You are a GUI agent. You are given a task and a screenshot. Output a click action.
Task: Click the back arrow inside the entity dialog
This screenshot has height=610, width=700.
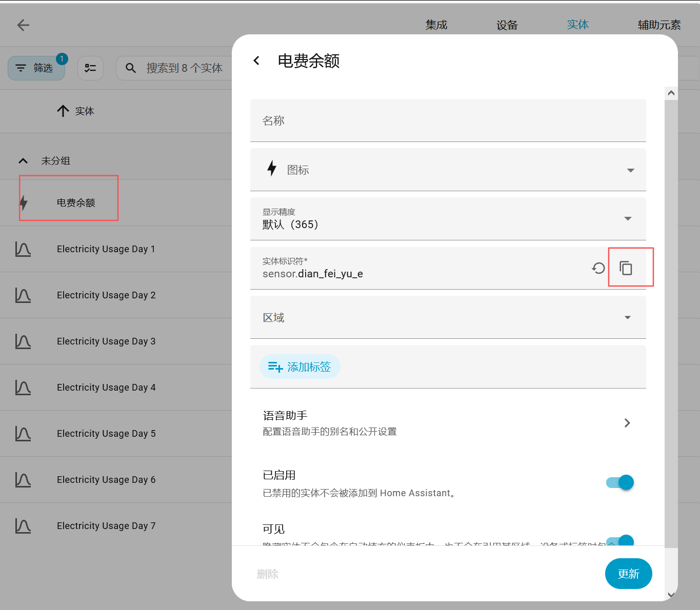(x=256, y=60)
